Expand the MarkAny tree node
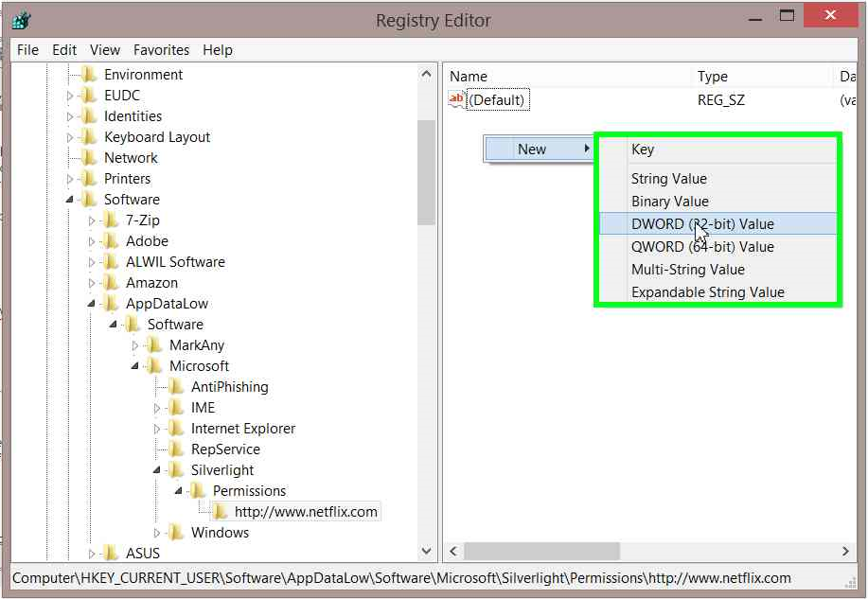Viewport: 868px width, 599px height. click(x=135, y=345)
